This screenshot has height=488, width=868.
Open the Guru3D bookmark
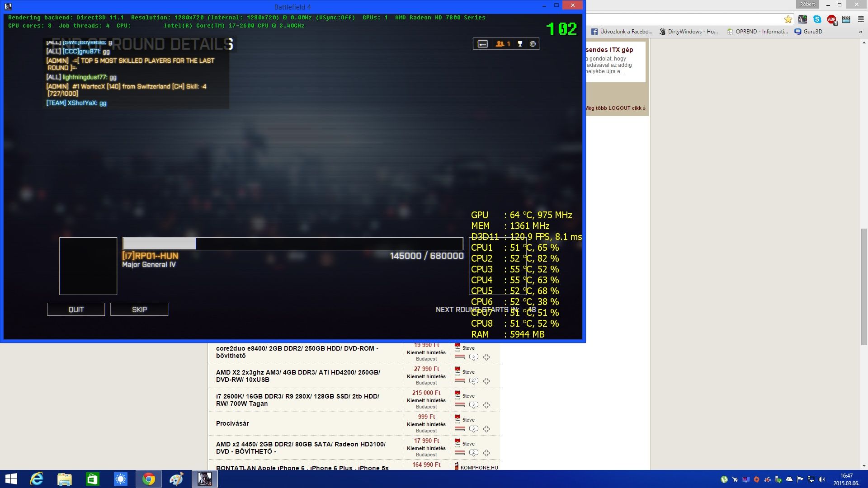[x=808, y=32]
